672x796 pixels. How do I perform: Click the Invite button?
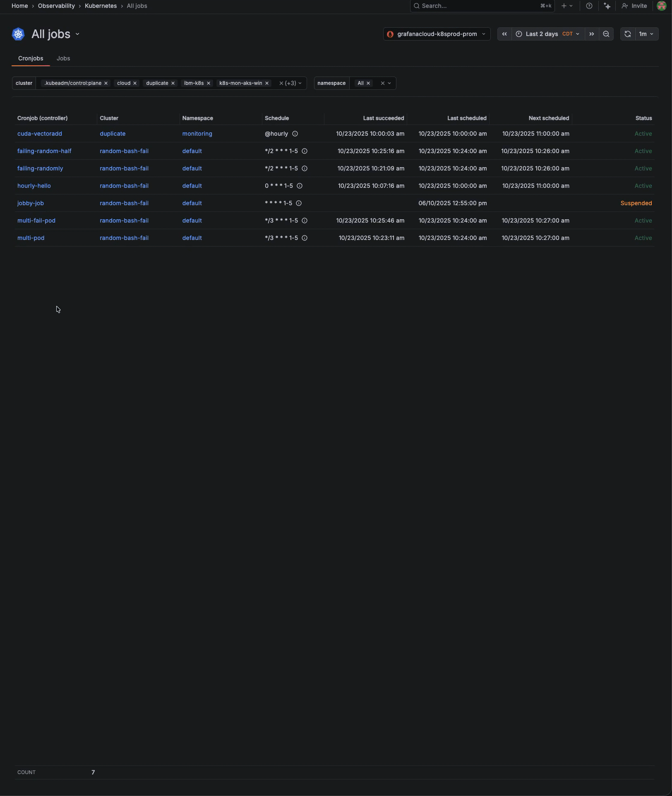tap(634, 6)
